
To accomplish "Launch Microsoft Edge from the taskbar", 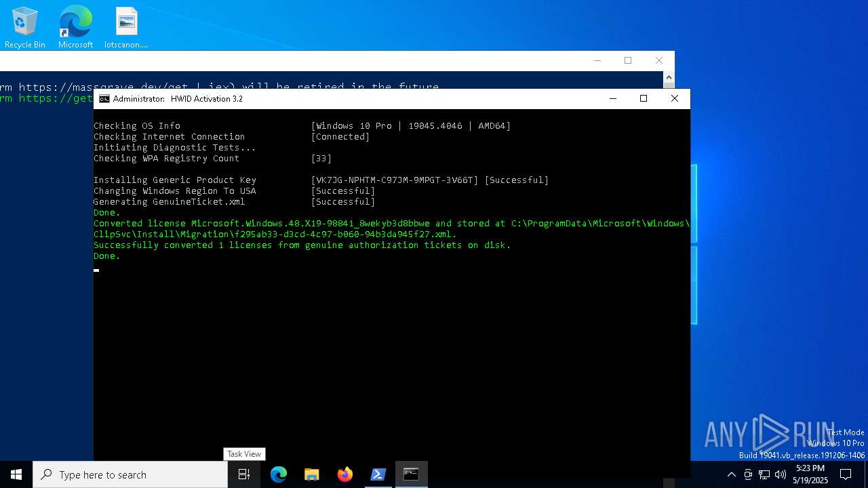I will coord(279,474).
